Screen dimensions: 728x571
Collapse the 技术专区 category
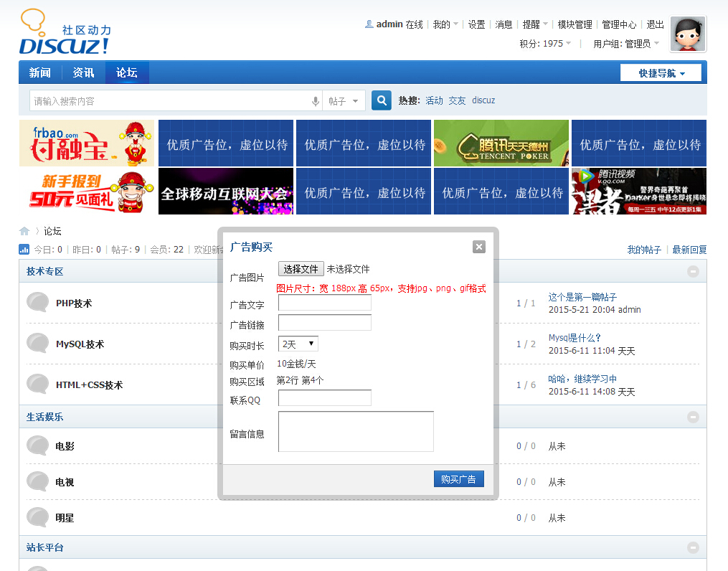[x=693, y=272]
